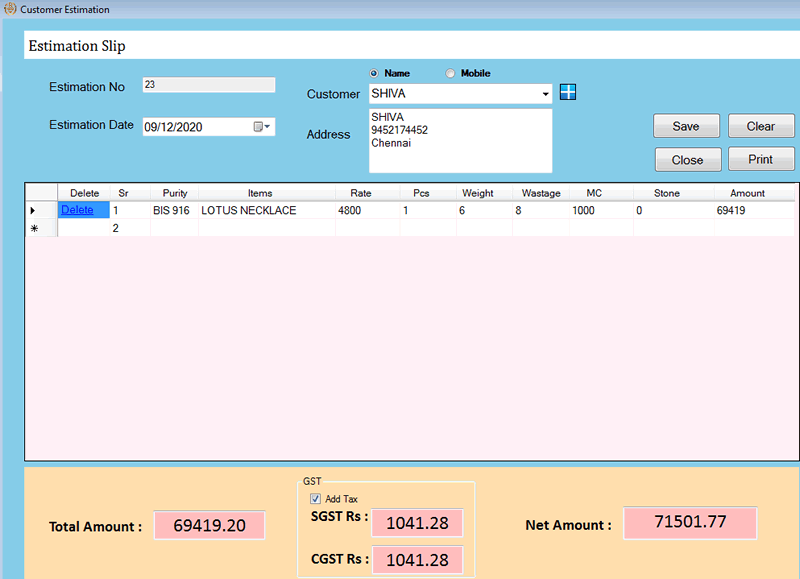Click the Save button
The width and height of the screenshot is (800, 579).
(686, 126)
